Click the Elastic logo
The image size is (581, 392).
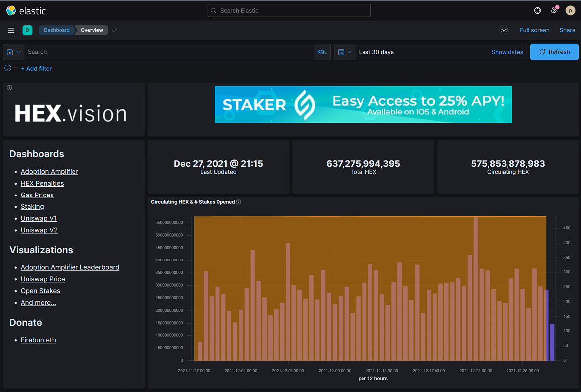pos(26,11)
